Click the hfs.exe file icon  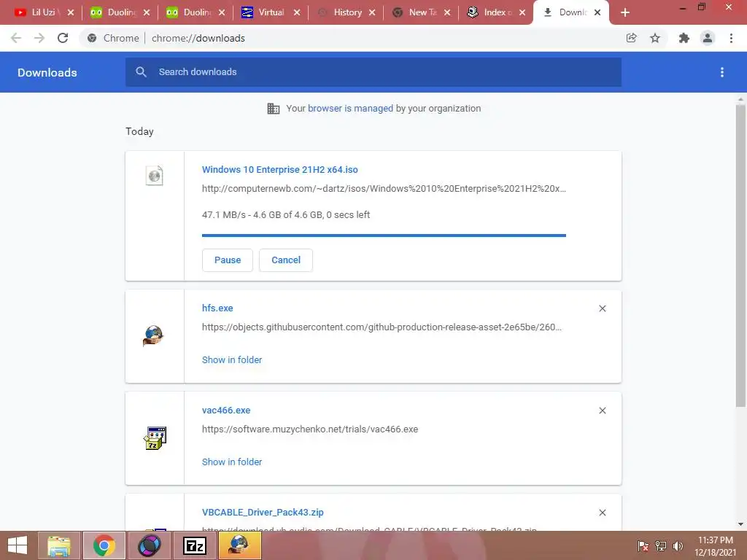153,335
